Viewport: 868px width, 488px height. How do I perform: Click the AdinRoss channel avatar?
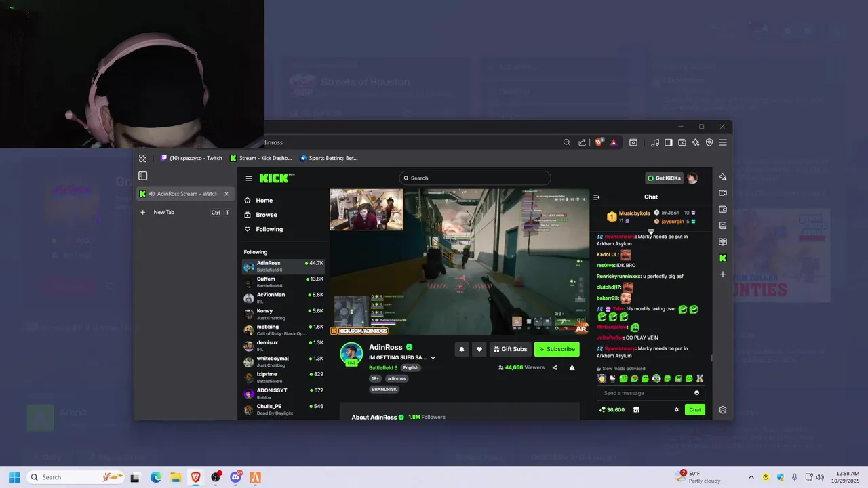pos(351,354)
